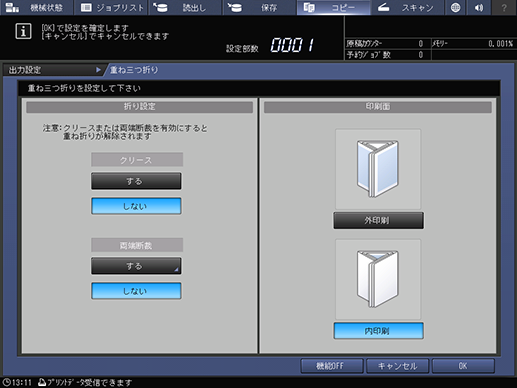Click the キャンセル cancel button
The width and height of the screenshot is (517, 388).
pos(398,366)
